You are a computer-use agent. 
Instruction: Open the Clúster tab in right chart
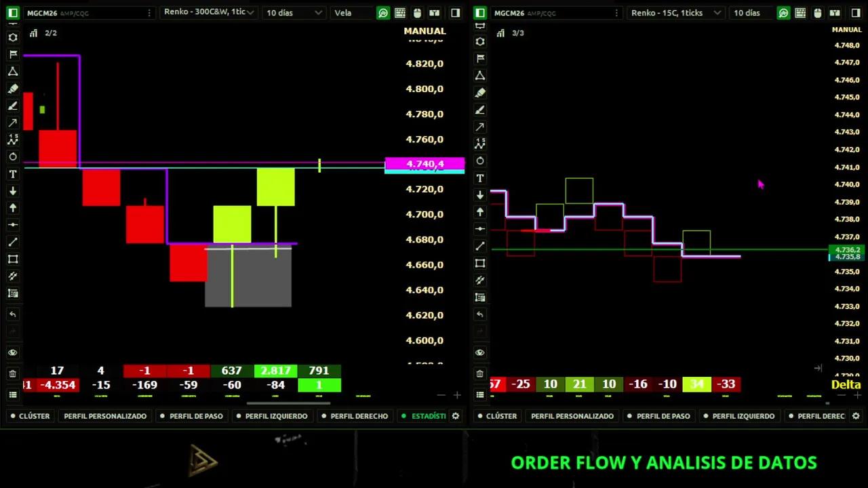tap(501, 416)
